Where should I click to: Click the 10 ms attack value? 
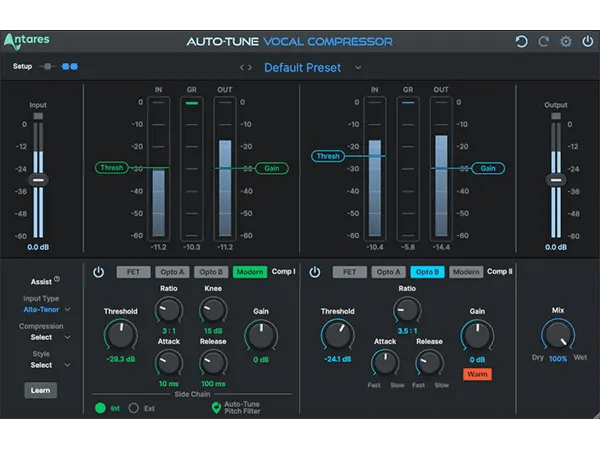169,384
